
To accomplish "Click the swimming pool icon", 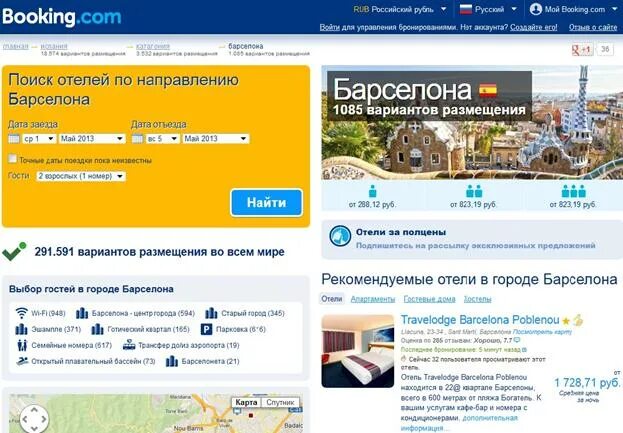I will click(x=22, y=361).
